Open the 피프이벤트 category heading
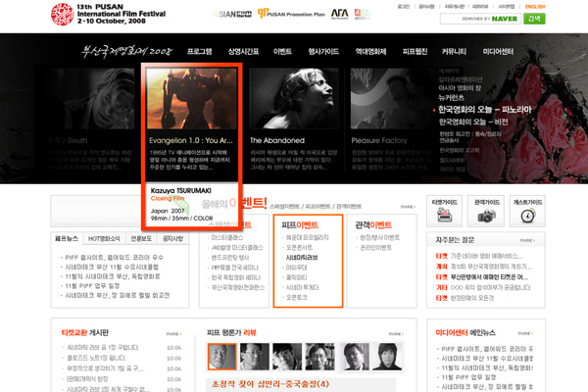 coord(300,224)
